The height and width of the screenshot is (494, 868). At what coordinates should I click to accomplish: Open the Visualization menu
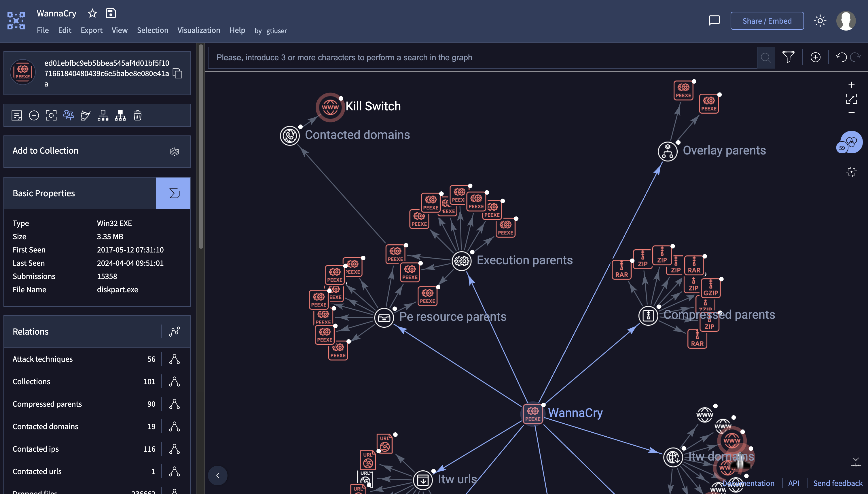199,30
